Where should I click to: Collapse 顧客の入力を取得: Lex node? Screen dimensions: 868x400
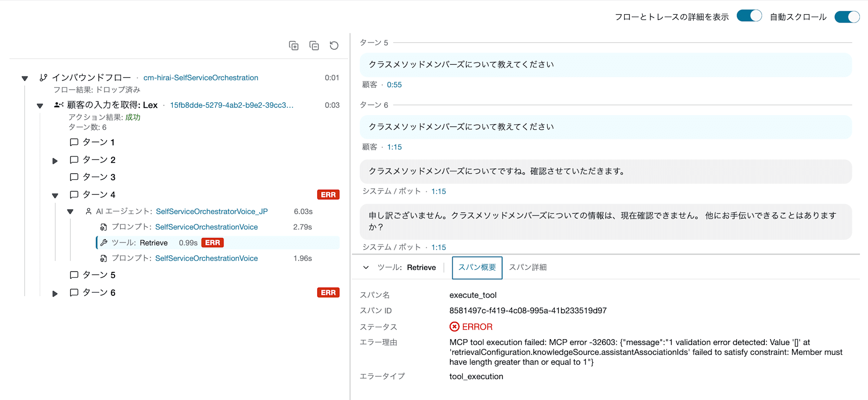coord(40,106)
